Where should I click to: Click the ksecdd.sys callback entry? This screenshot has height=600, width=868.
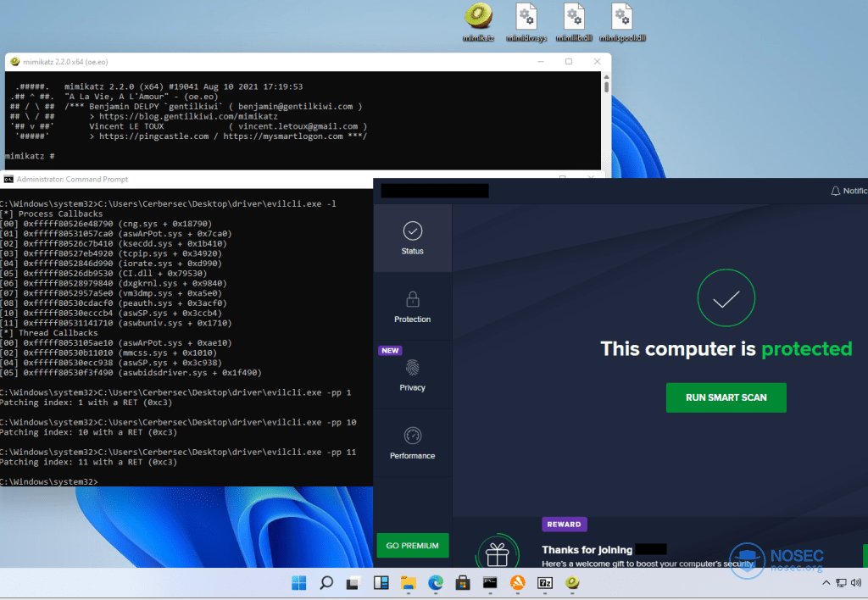[114, 243]
